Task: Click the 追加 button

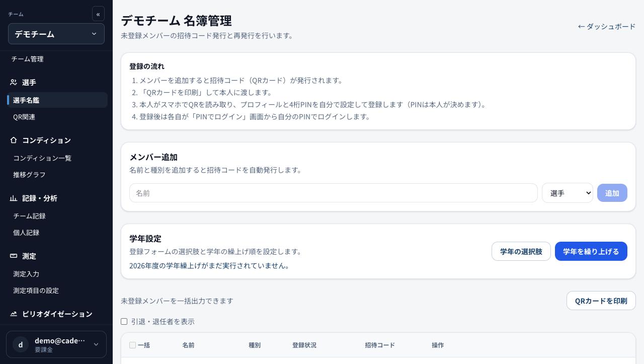Action: click(612, 193)
